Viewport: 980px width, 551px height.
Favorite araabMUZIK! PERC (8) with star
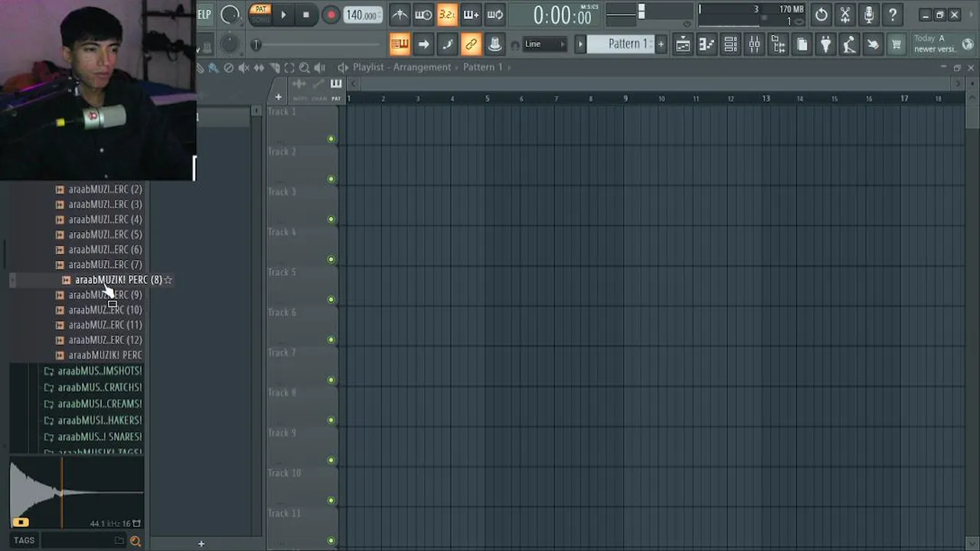click(x=168, y=280)
